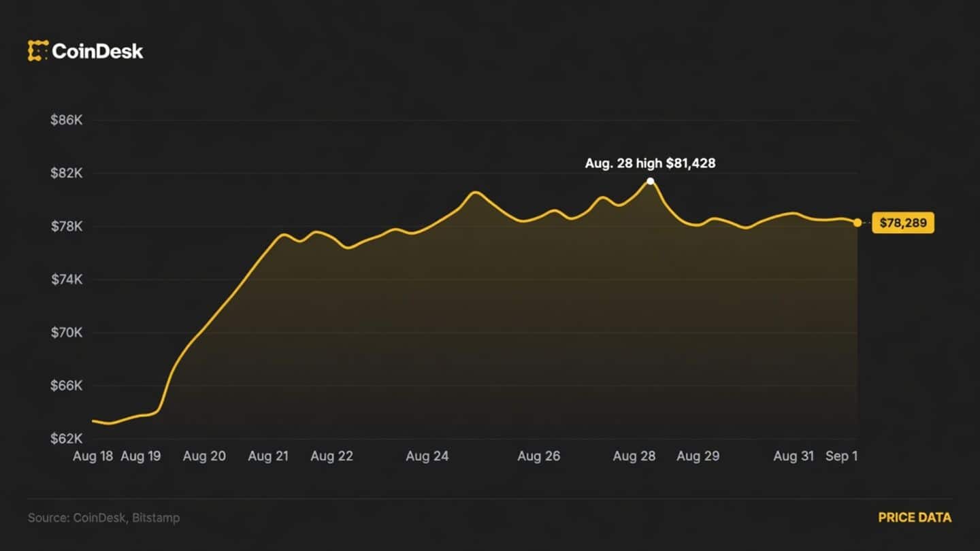Image resolution: width=980 pixels, height=551 pixels.
Task: Click the Sep 1 x-axis label
Action: pos(842,456)
